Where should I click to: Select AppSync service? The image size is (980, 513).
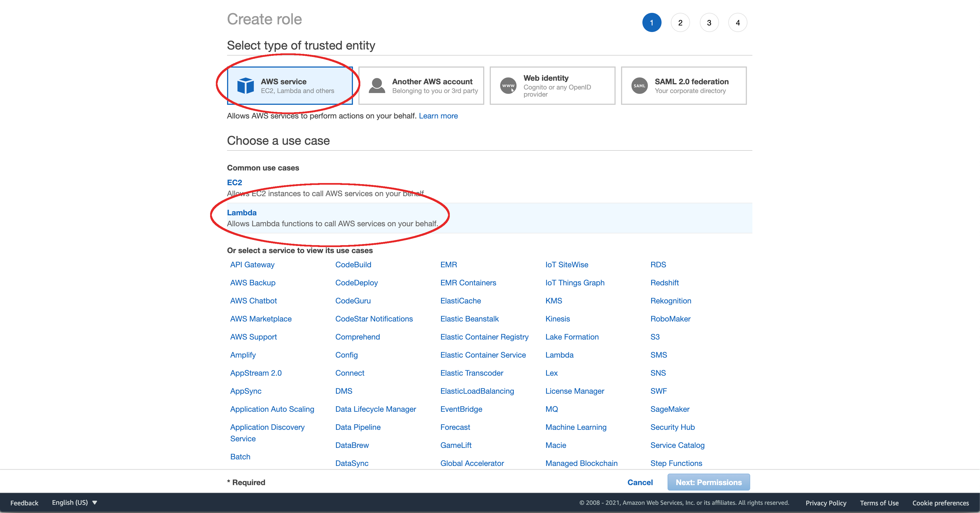point(246,391)
